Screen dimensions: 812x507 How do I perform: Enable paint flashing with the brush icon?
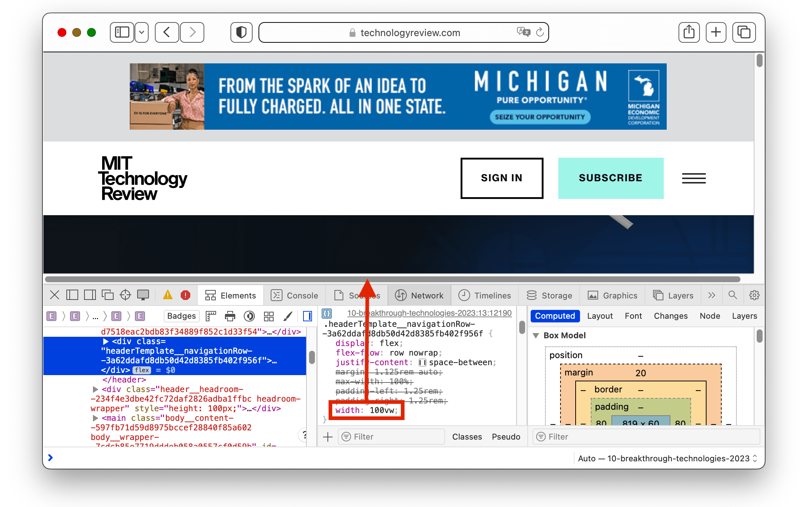pyautogui.click(x=288, y=316)
